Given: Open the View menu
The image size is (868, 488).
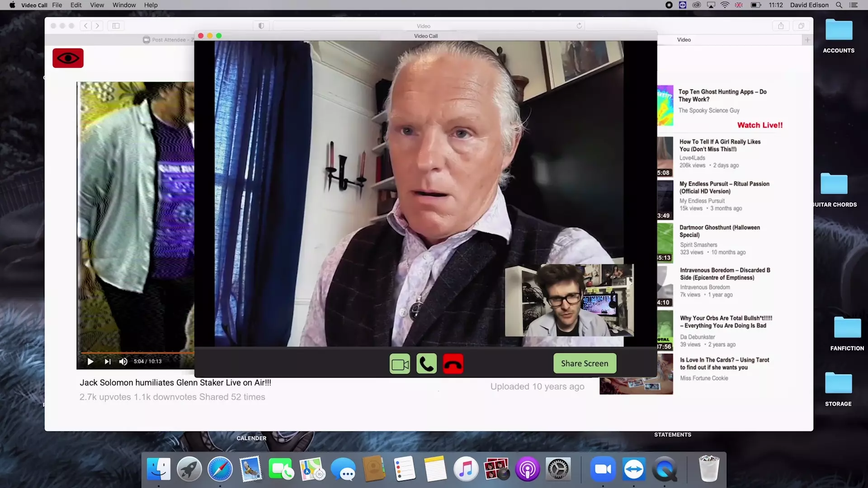Looking at the screenshot, I should click(x=97, y=5).
